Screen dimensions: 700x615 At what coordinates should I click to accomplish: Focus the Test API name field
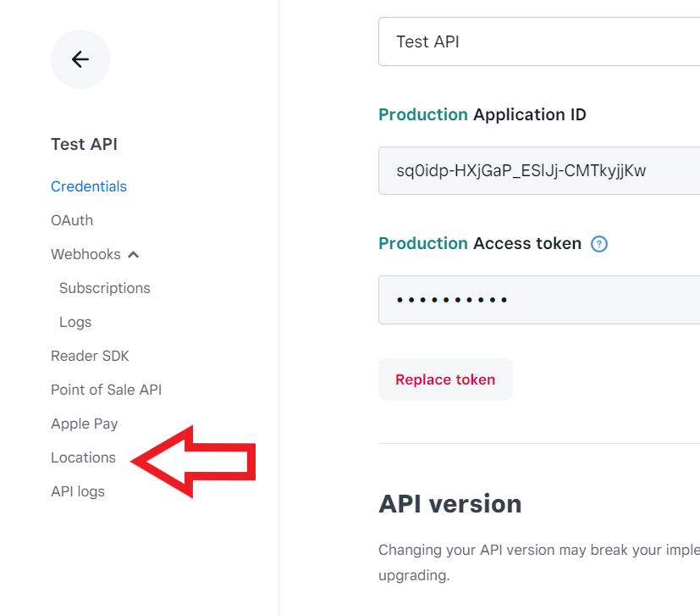(539, 42)
